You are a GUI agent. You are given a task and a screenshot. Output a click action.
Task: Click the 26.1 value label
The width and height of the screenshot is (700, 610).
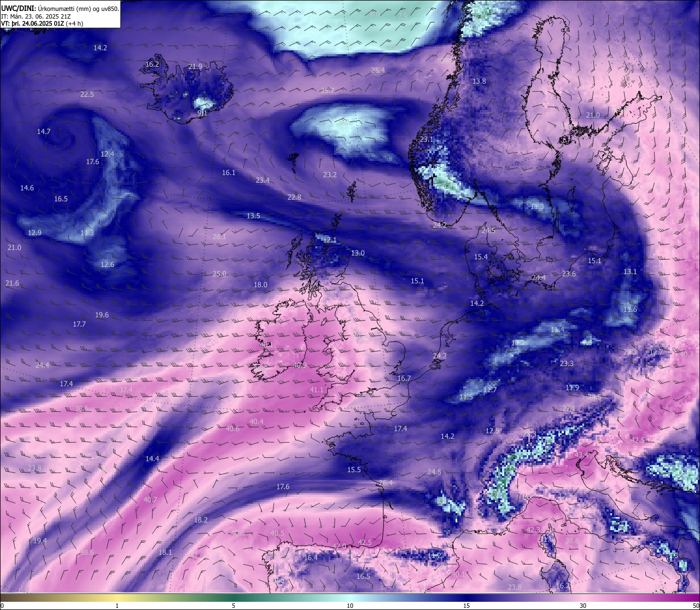(219, 237)
